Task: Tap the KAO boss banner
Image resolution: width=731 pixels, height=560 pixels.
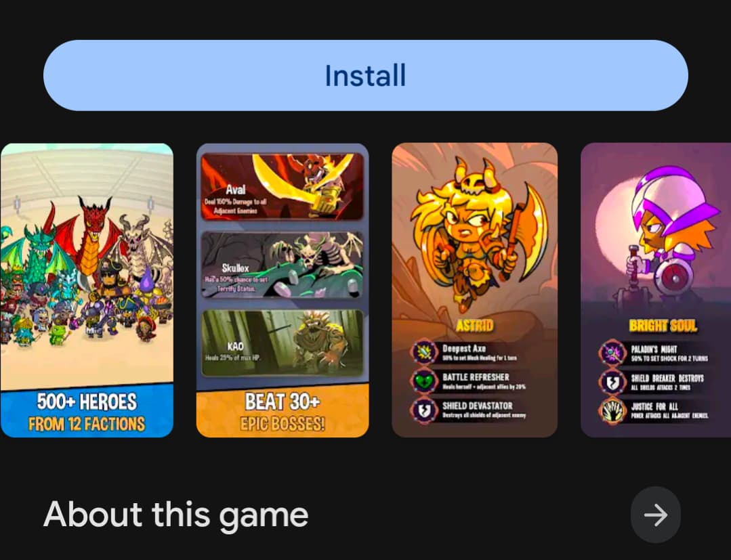Action: pos(282,343)
